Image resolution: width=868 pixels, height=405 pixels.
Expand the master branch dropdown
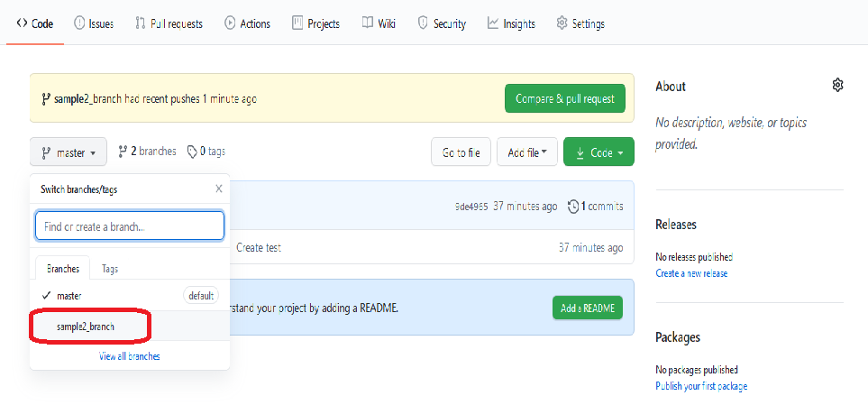pyautogui.click(x=69, y=152)
